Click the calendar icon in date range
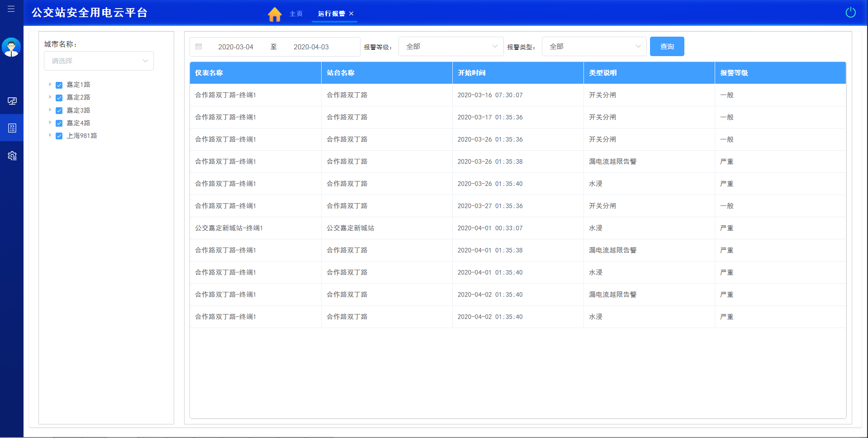 (x=199, y=47)
